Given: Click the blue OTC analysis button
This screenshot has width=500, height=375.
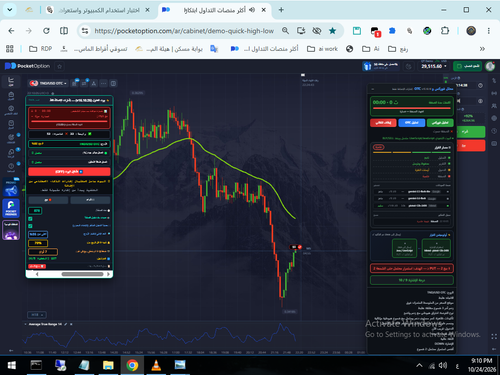Looking at the screenshot, I should tap(411, 123).
